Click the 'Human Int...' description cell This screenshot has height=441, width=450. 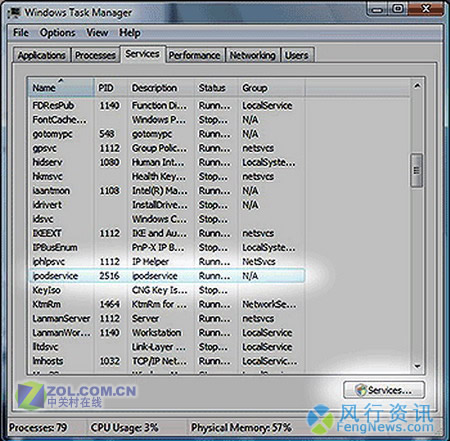tap(158, 162)
